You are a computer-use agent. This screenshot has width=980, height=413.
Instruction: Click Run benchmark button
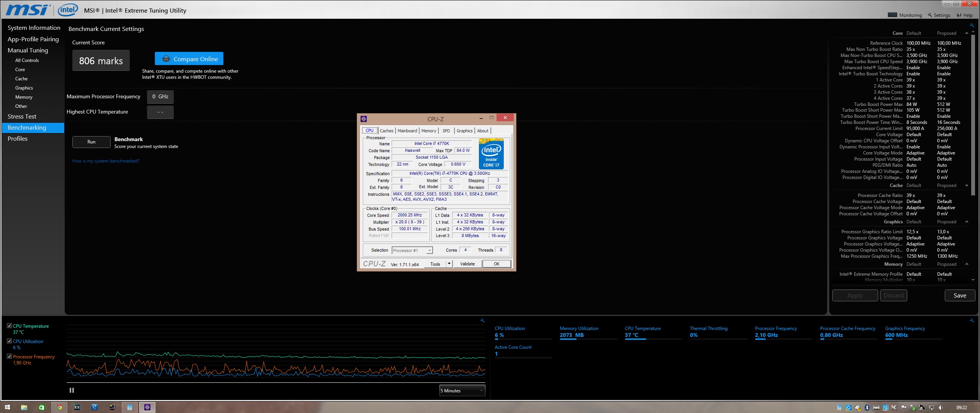91,142
